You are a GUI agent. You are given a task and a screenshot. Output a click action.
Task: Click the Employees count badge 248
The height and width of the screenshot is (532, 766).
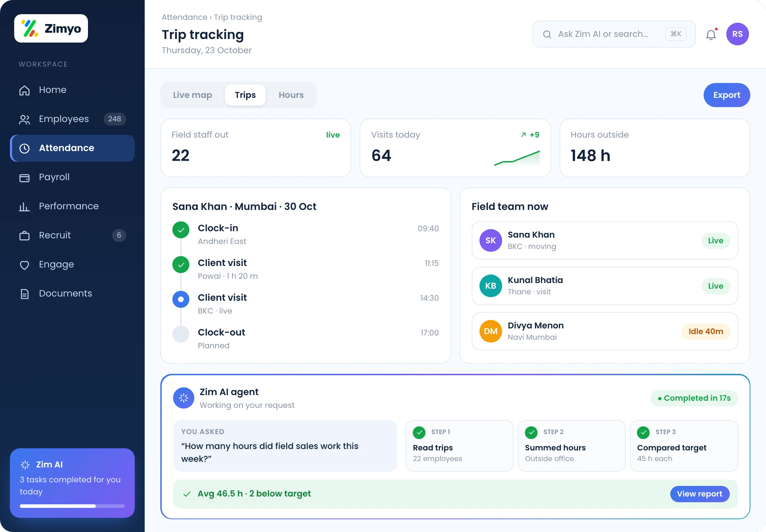[115, 119]
